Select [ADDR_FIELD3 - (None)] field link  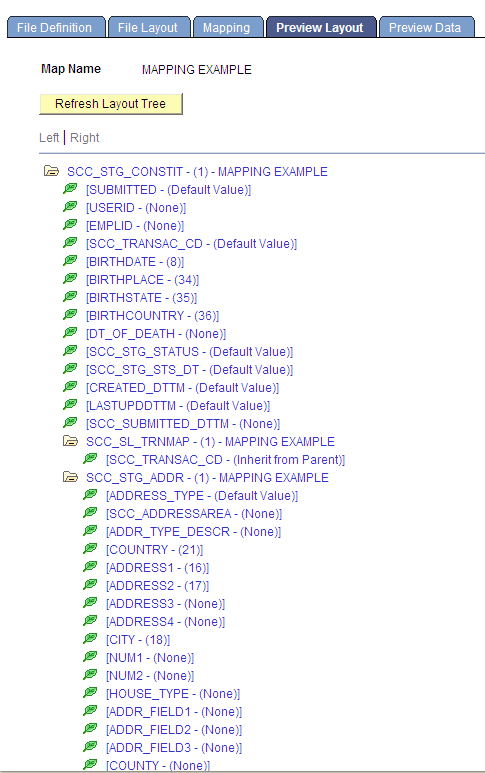tap(174, 747)
